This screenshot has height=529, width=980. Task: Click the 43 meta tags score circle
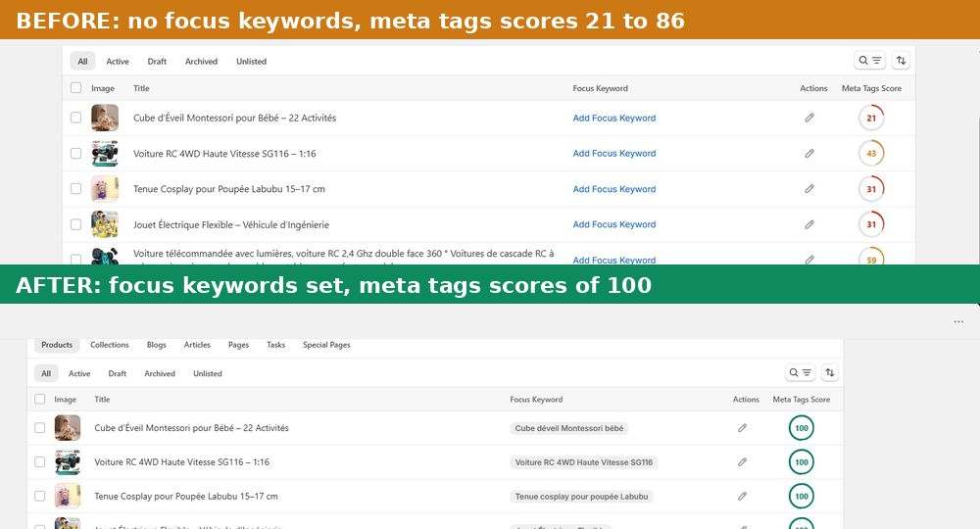coord(871,153)
